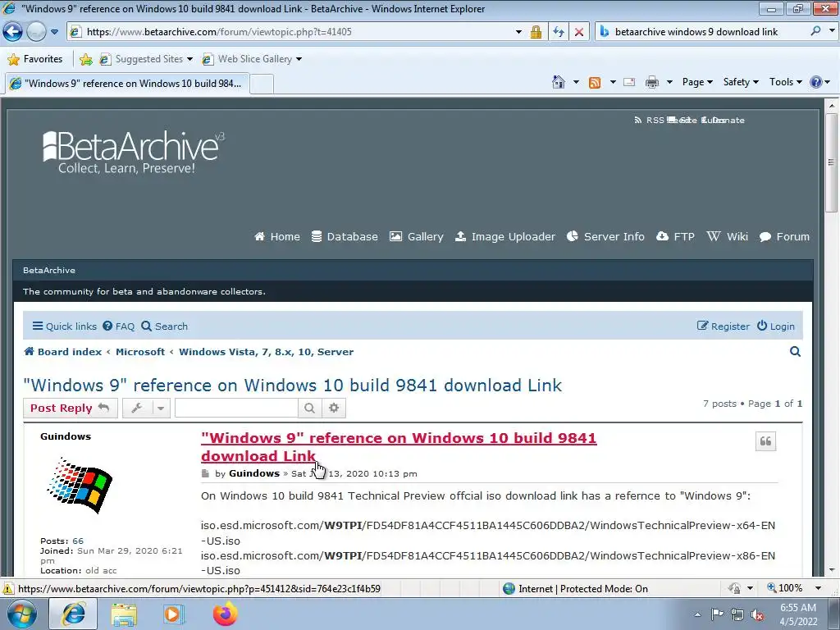View the security lock icon report
The height and width of the screenshot is (630, 840).
point(536,32)
